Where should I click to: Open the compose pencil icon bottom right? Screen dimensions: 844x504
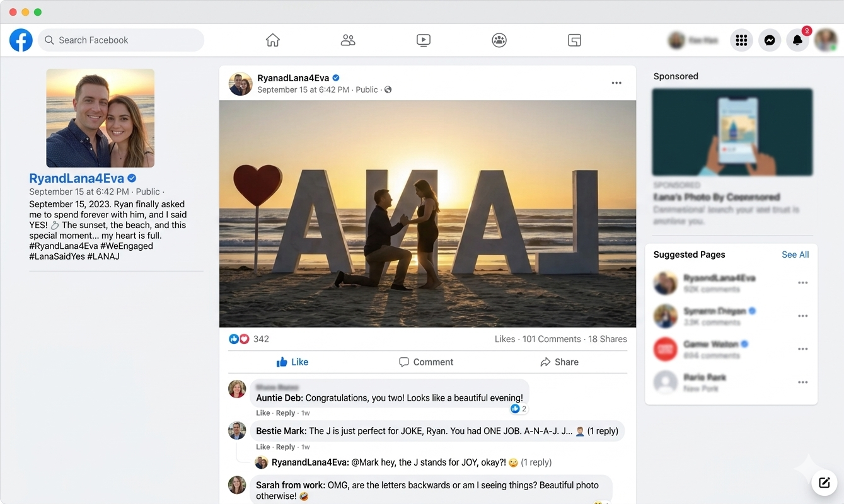[x=824, y=483]
